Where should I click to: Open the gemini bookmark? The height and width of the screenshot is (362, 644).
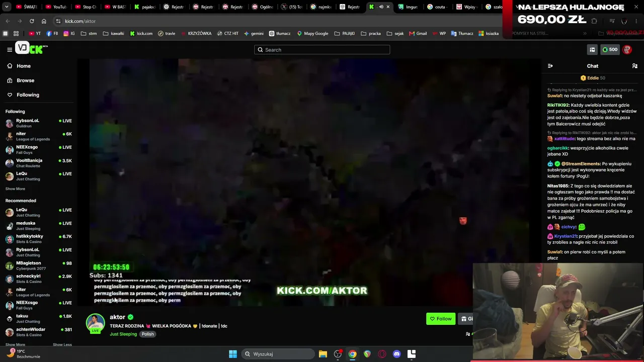(254, 34)
